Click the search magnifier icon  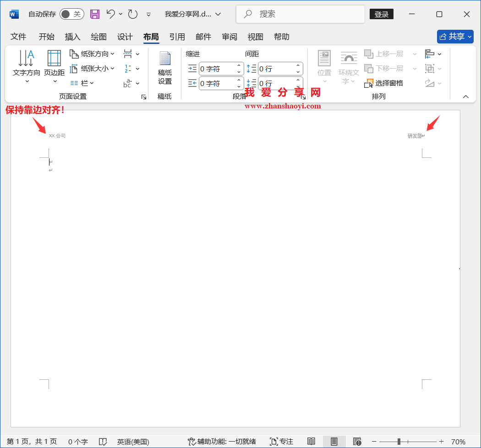(248, 14)
